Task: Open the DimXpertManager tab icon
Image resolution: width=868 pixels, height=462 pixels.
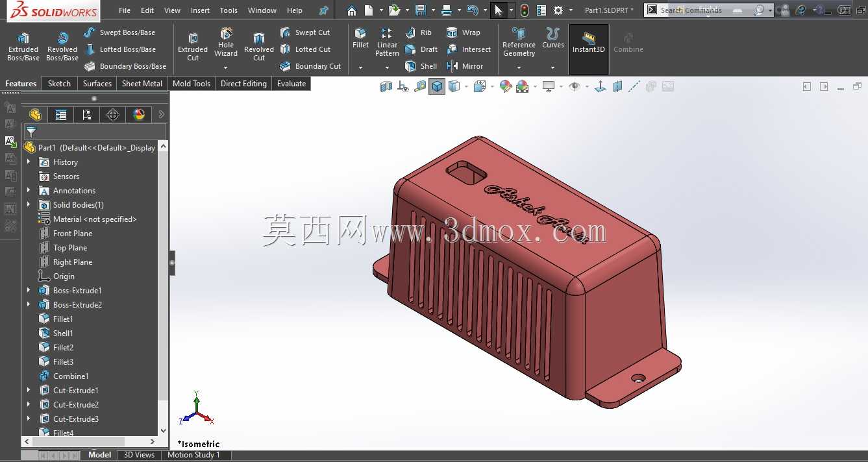Action: (x=113, y=115)
